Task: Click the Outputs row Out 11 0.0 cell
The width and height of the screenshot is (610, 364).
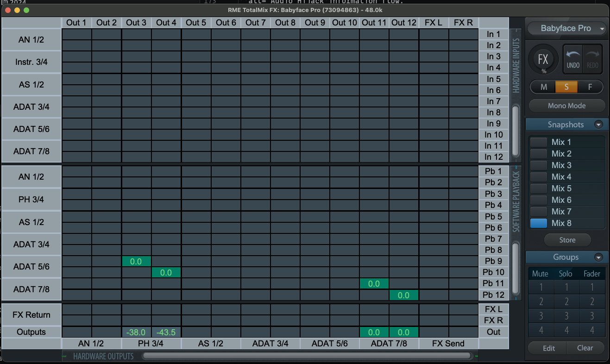Action: coord(374,332)
